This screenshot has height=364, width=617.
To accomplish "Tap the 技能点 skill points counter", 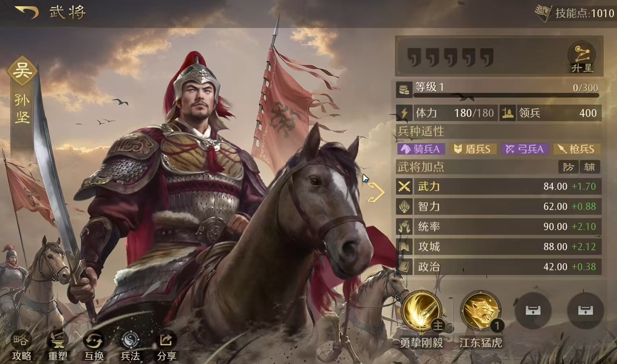I will 575,13.
